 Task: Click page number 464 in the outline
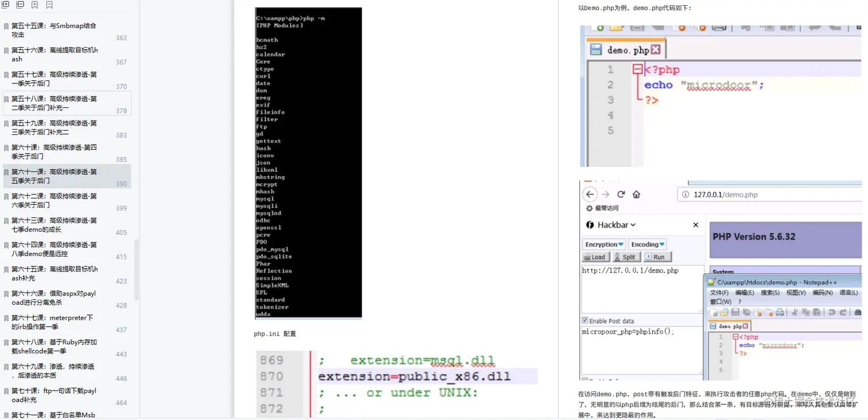coord(121,403)
